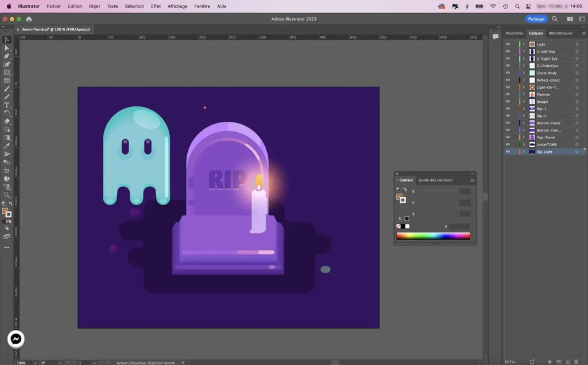This screenshot has height=365, width=588.
Task: Hide the Top-Tomb layer
Action: tap(508, 137)
